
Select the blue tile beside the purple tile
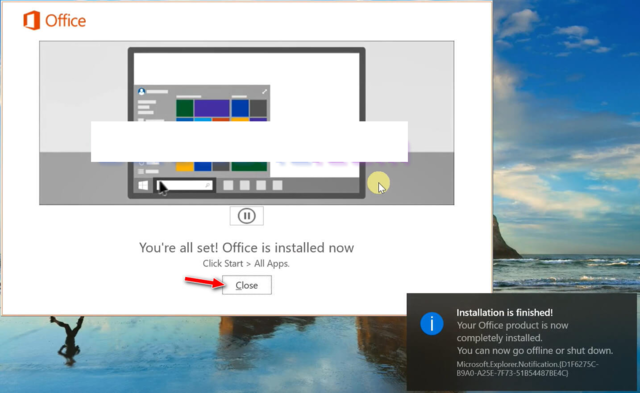240,108
